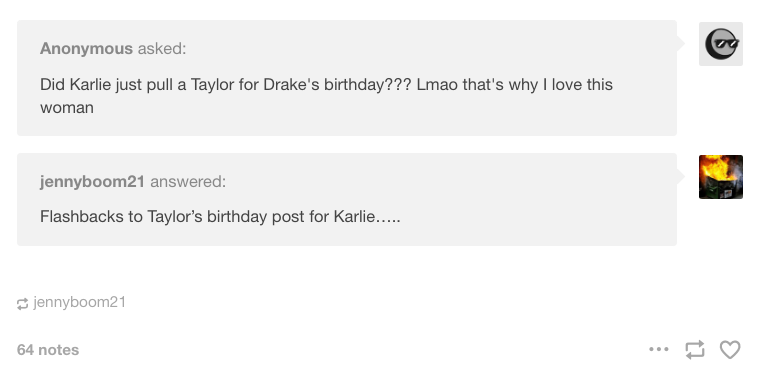Viewport: 761px width, 377px height.
Task: Click the answer bubble's pointer arrow
Action: pyautogui.click(x=680, y=177)
